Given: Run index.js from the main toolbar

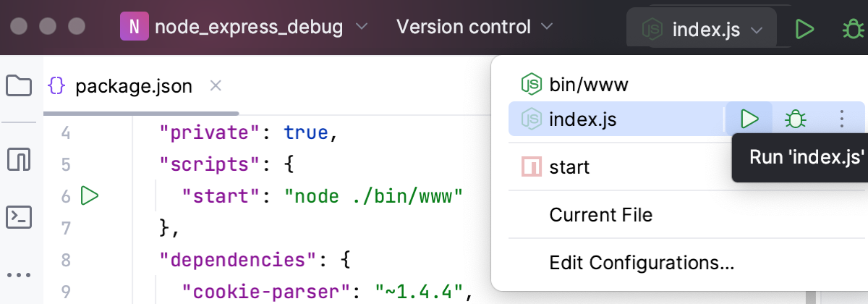Looking at the screenshot, I should [804, 29].
